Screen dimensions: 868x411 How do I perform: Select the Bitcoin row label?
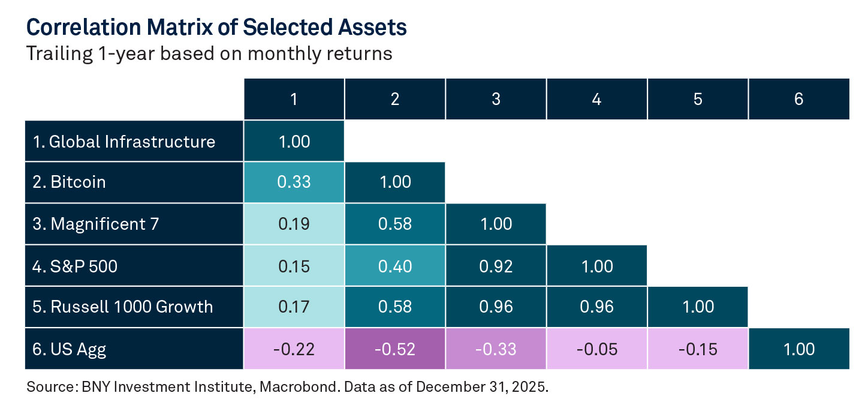click(78, 182)
